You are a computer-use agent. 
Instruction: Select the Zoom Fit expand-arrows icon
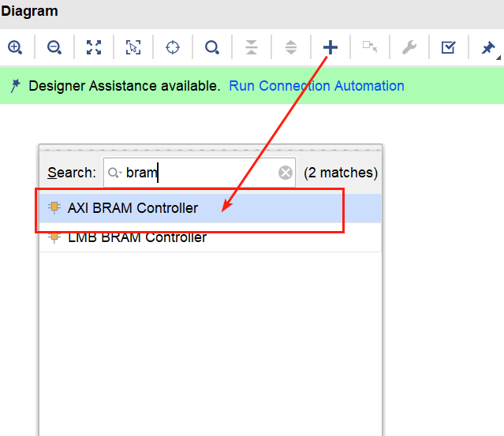coord(94,47)
